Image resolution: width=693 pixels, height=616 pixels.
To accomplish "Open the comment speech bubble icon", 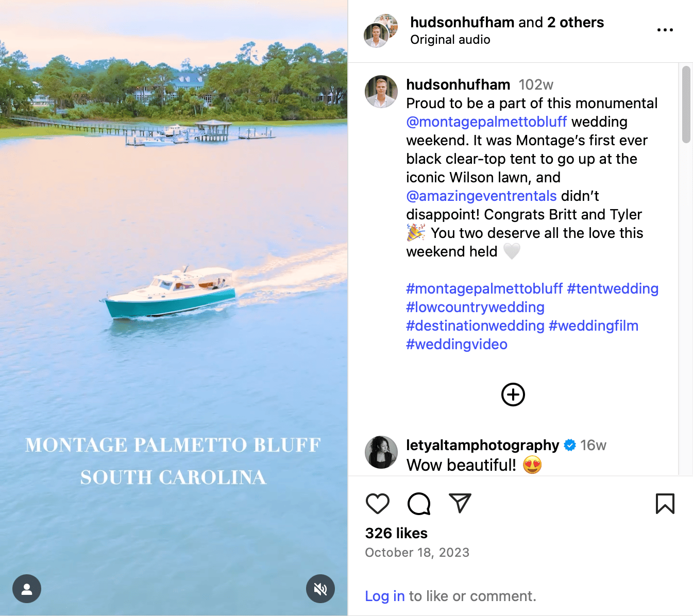I will click(418, 503).
